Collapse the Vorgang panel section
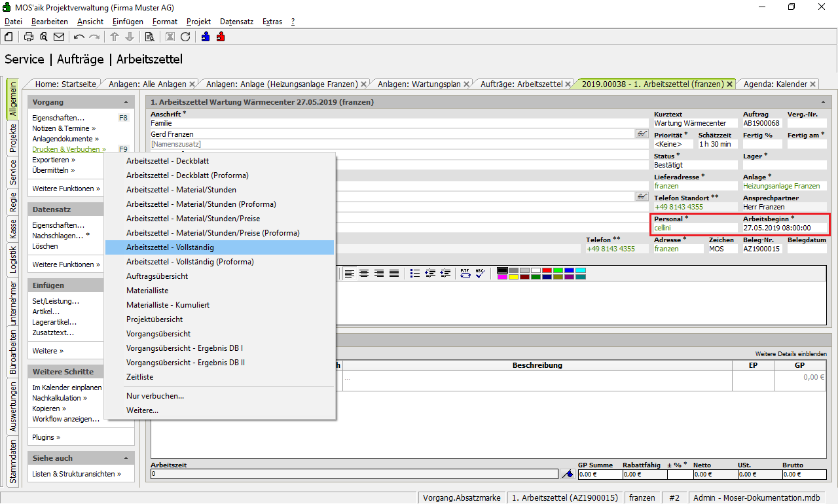Screen dimensions: 838x504 coord(126,103)
